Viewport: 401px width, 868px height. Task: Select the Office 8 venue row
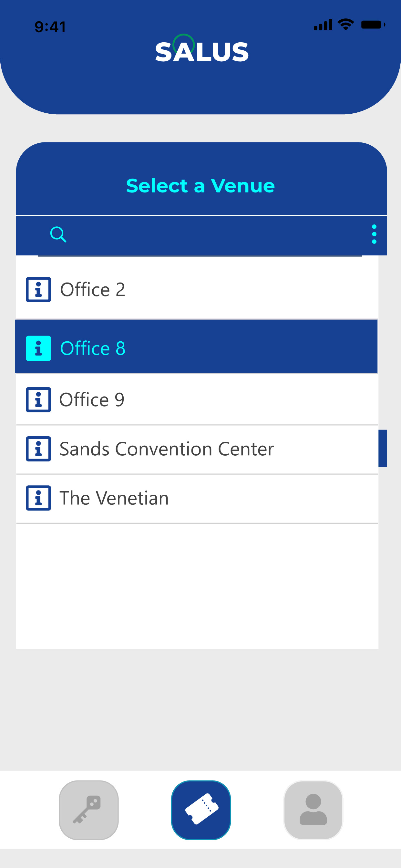tap(196, 346)
